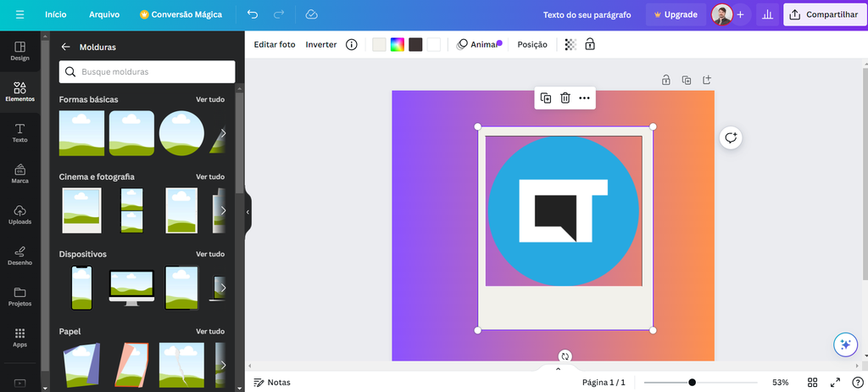
Task: Click the Busque molduras search field
Action: pyautogui.click(x=147, y=71)
